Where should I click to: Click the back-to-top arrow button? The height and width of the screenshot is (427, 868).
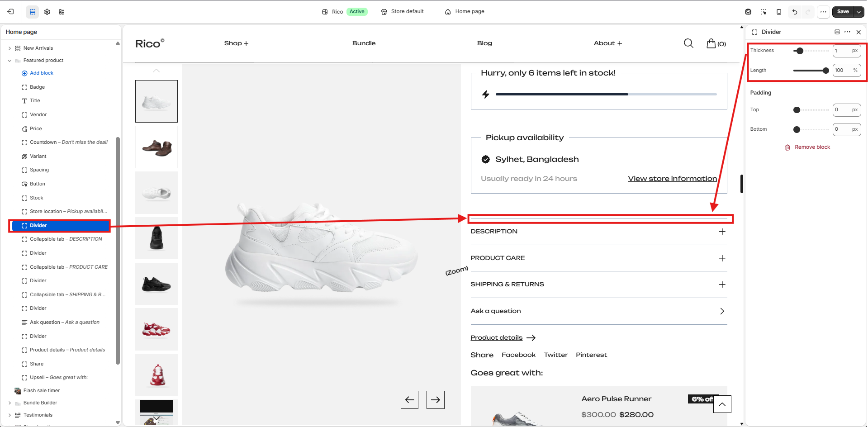[x=722, y=404]
